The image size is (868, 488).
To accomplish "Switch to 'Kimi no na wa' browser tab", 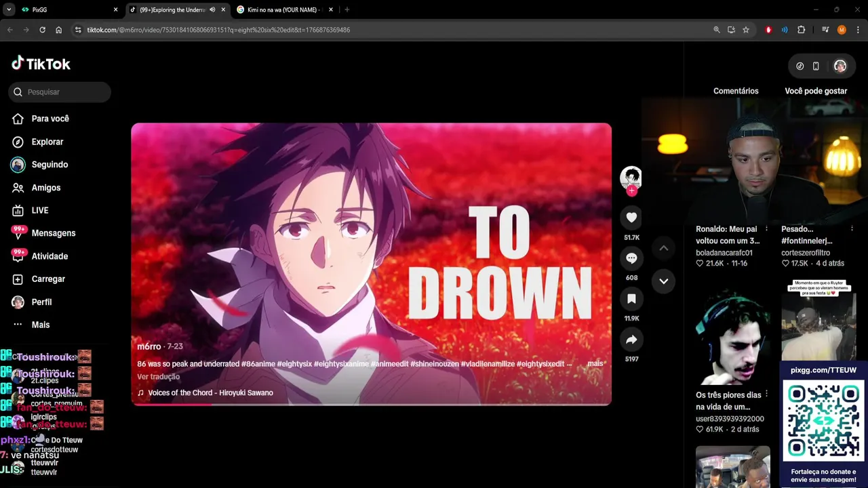I will (285, 9).
